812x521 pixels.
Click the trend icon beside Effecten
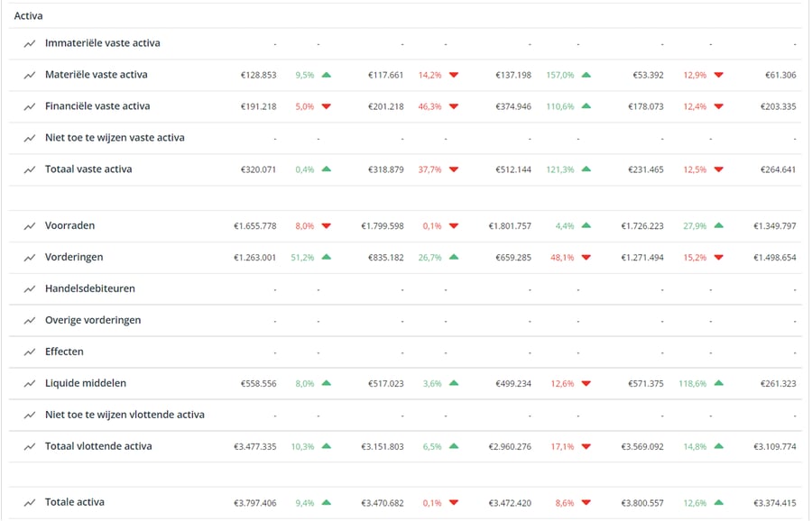(30, 352)
